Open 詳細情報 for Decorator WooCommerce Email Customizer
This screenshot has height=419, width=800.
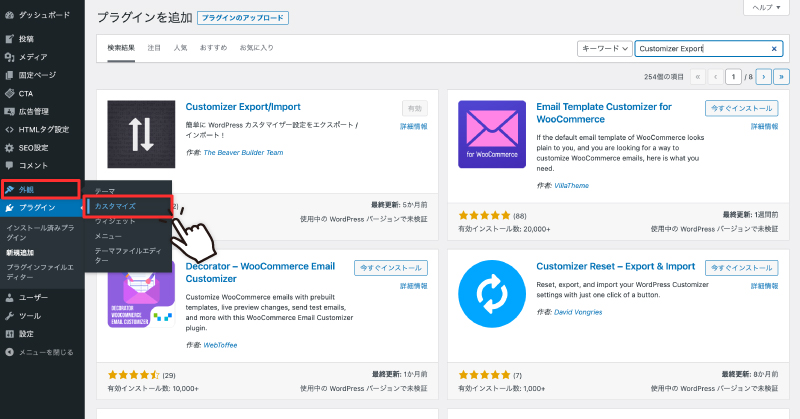click(414, 286)
